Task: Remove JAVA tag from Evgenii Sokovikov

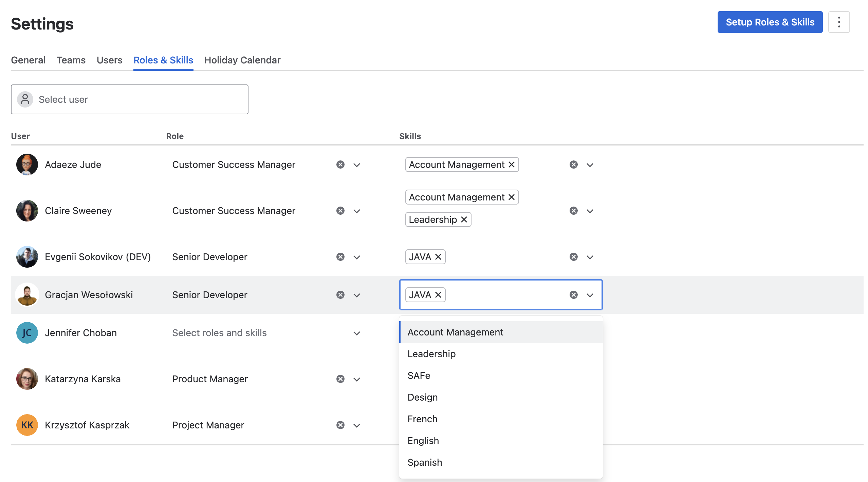Action: [x=438, y=257]
